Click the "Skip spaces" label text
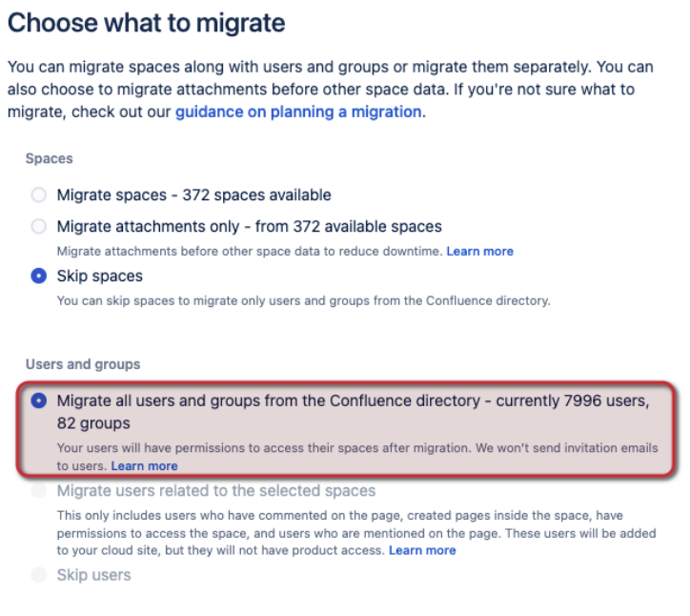Image resolution: width=690 pixels, height=616 pixels. [99, 277]
